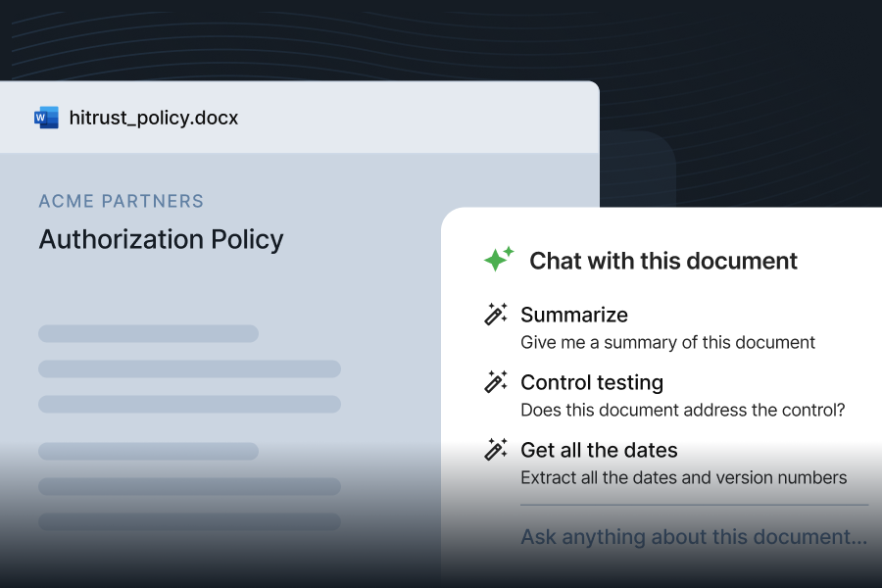Click the ACME PARTNERS label
Image resolution: width=882 pixels, height=588 pixels.
[122, 201]
